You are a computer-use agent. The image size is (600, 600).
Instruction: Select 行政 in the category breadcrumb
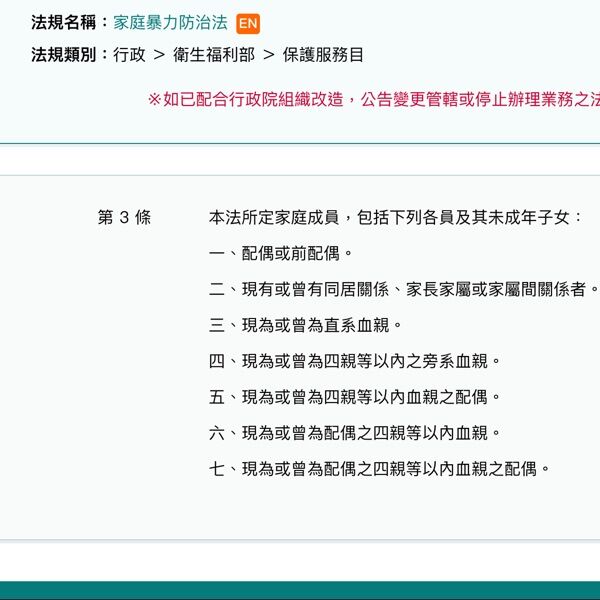click(129, 55)
